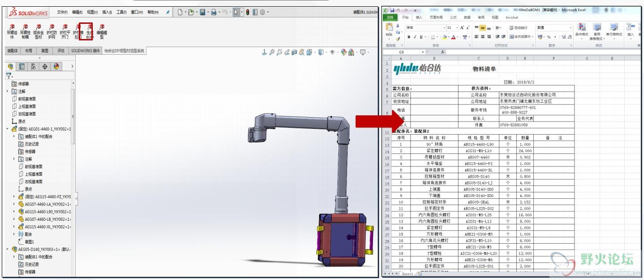Expand AEG15-4460-L90_YKY002 tree node
This screenshot has height=280, width=644.
pos(14,211)
